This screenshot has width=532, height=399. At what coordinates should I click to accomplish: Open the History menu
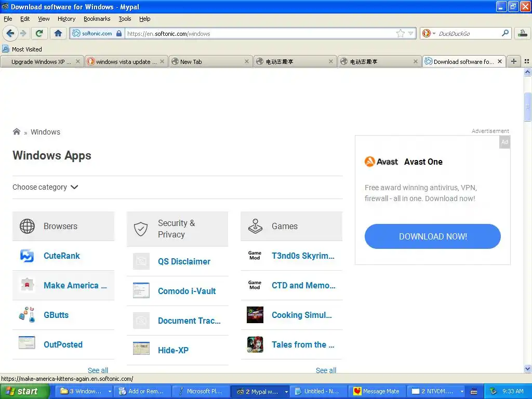(x=66, y=19)
